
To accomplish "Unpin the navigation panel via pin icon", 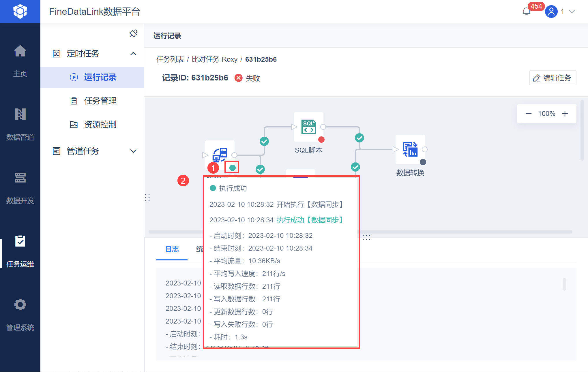I will [133, 33].
